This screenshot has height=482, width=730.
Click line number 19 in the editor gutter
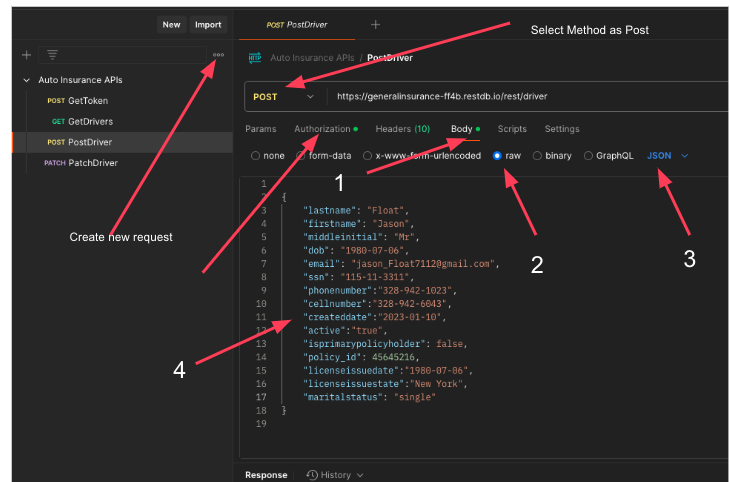click(261, 424)
